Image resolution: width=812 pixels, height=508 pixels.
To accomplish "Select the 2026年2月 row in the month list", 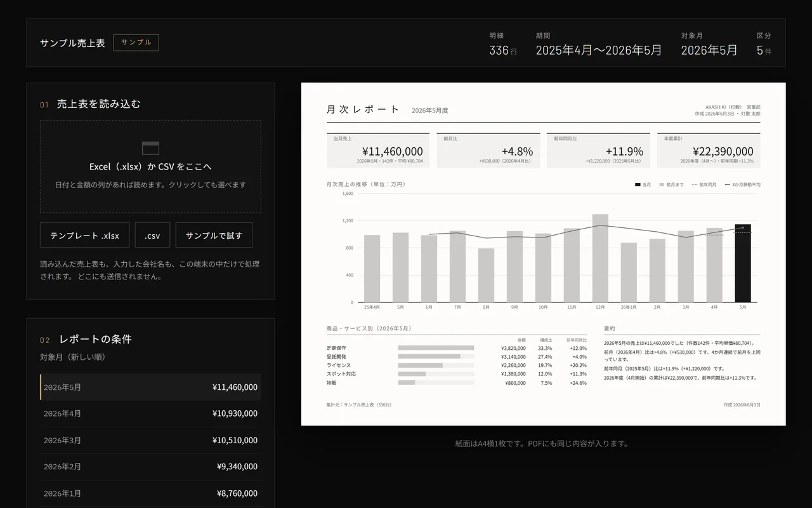I will pos(150,467).
